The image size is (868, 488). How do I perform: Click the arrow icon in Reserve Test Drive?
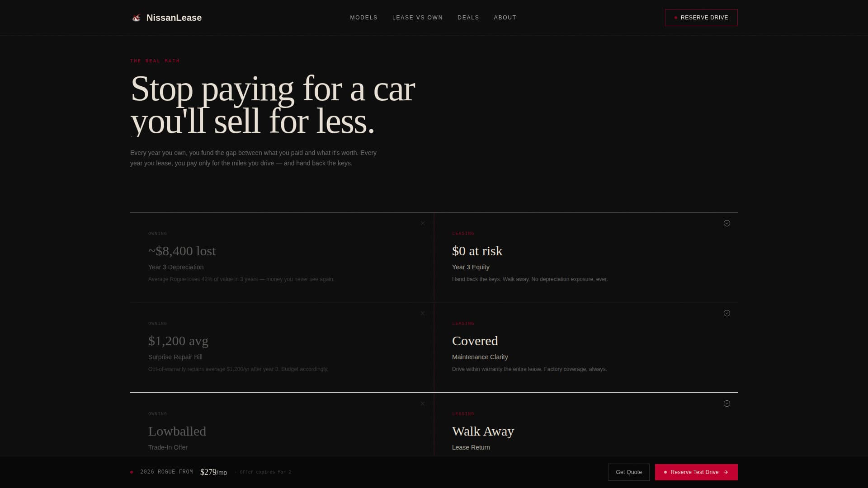click(726, 472)
